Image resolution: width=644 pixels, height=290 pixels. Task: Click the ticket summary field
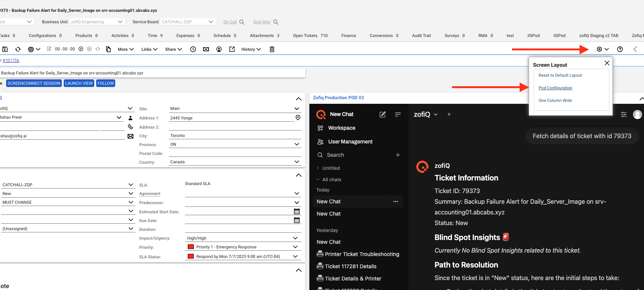tap(152, 73)
